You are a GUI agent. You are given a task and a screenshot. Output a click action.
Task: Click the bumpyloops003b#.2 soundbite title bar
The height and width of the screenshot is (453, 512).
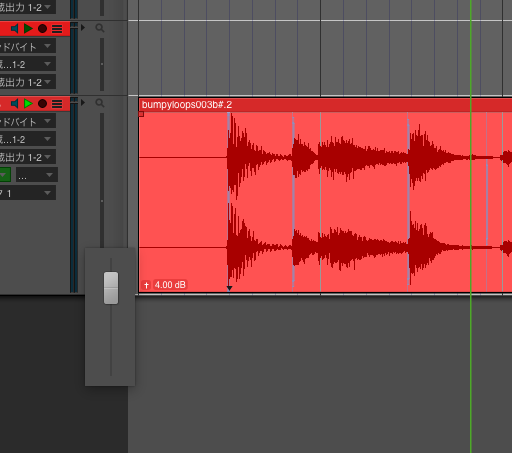click(x=325, y=105)
